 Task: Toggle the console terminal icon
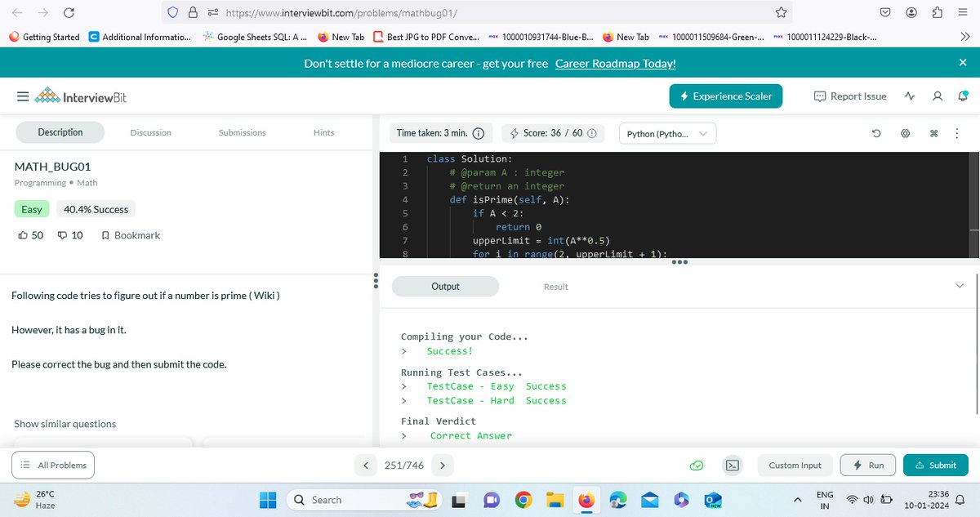coord(733,466)
